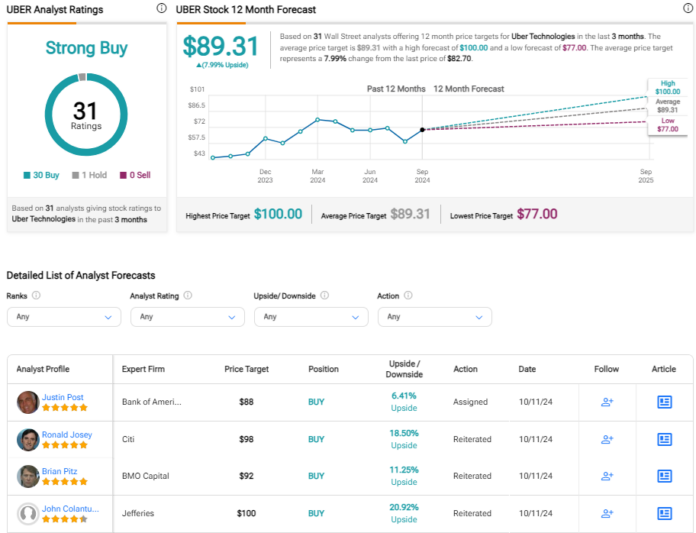
Task: Open article for Brian Pitz rating
Action: point(664,476)
